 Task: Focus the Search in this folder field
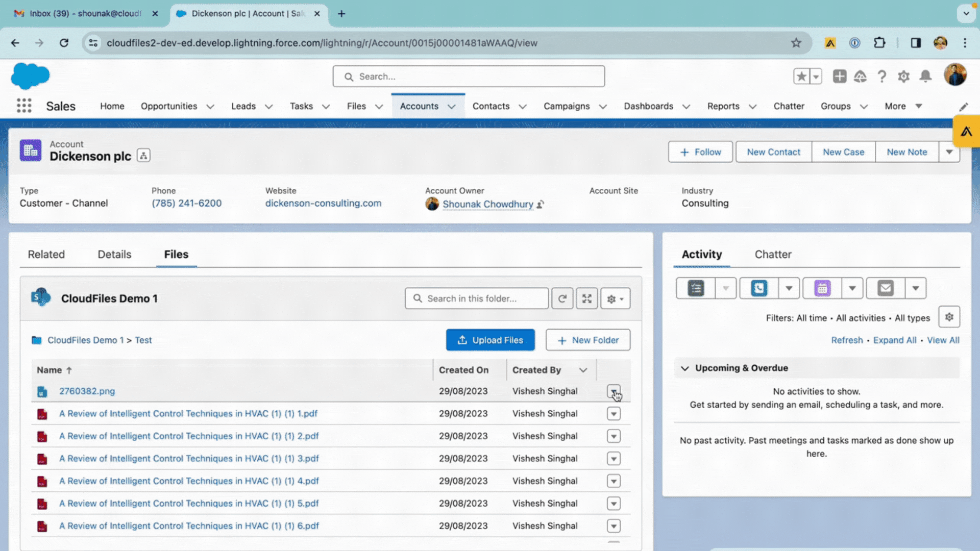click(477, 298)
